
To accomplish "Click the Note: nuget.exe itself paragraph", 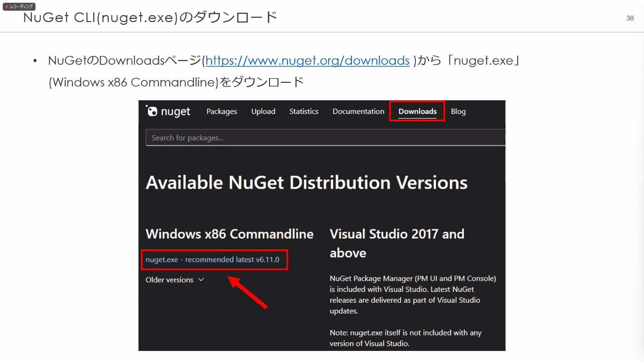I will (x=406, y=338).
